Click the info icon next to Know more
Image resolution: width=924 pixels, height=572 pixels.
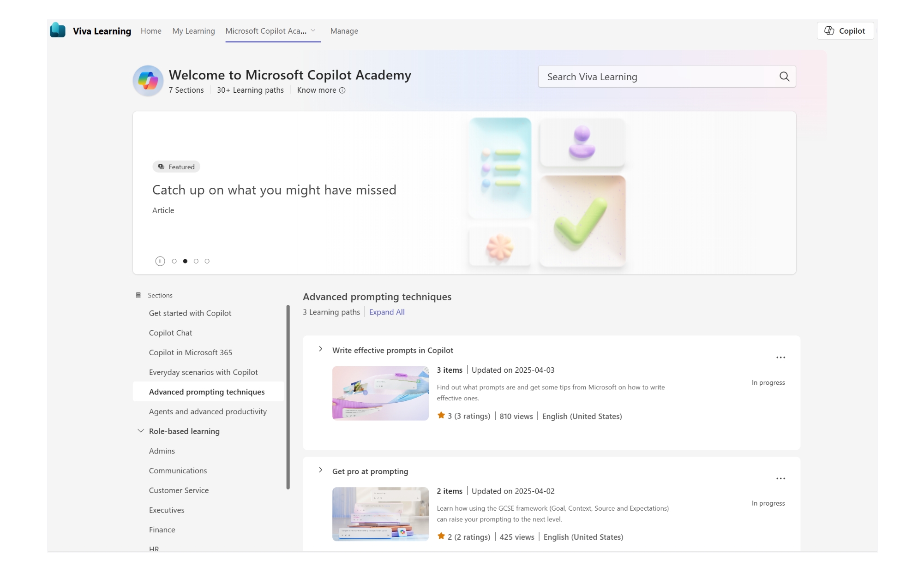[342, 90]
